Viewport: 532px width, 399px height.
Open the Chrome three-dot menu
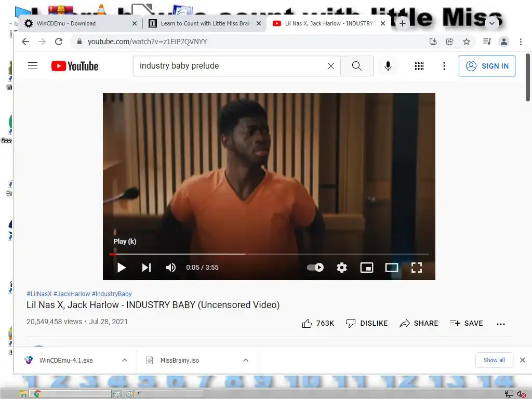pyautogui.click(x=521, y=42)
